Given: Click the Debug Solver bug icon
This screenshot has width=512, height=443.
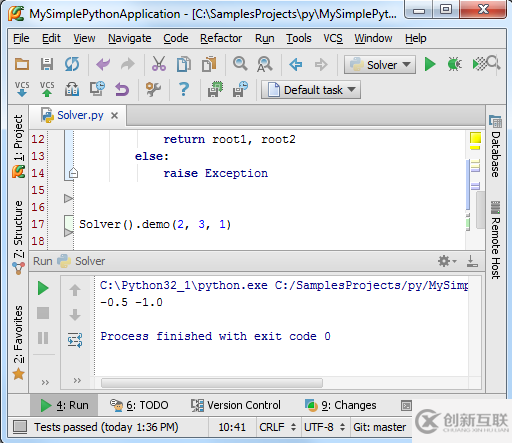Looking at the screenshot, I should (454, 64).
